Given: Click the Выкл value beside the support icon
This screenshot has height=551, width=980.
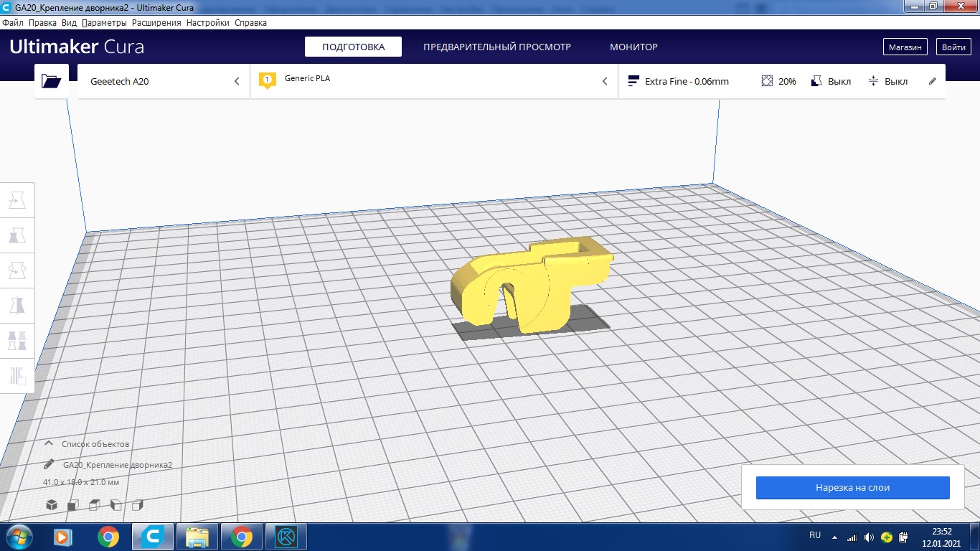Looking at the screenshot, I should point(839,82).
